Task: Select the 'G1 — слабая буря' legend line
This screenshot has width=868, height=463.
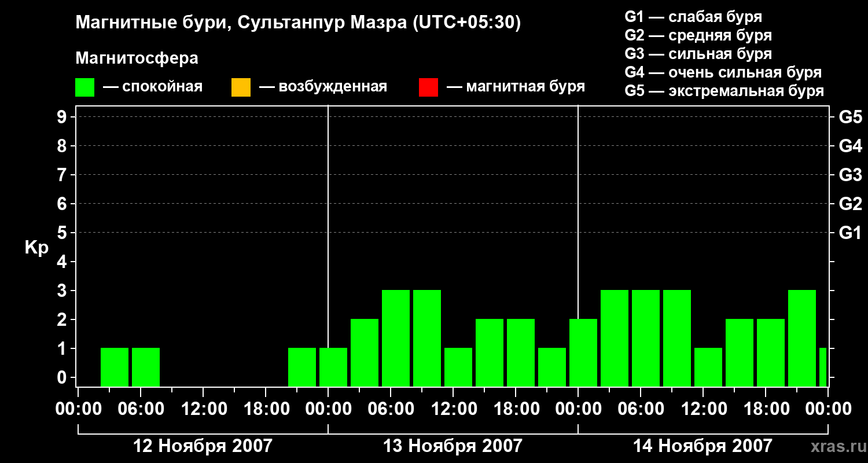Action: pyautogui.click(x=693, y=17)
